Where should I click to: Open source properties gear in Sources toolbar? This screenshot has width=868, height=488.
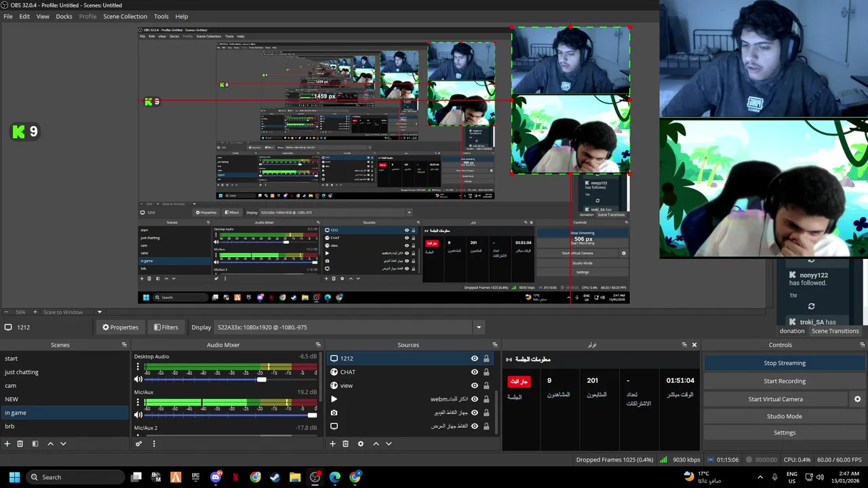point(360,443)
